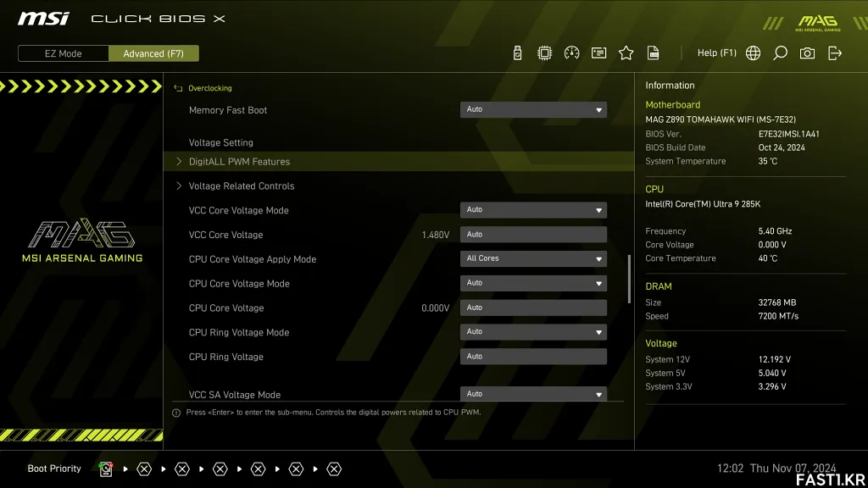The width and height of the screenshot is (868, 488).
Task: Click the clock 12:02 Thu Nov 07, 2024
Action: [x=776, y=468]
